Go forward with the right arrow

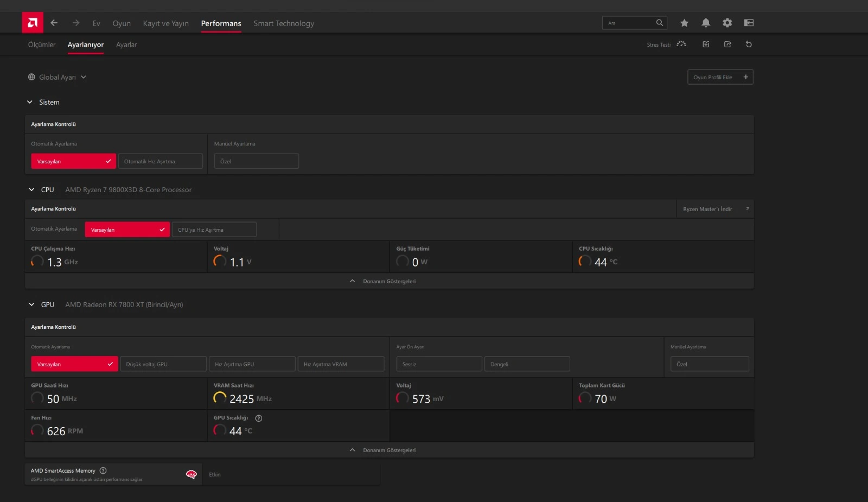pos(76,23)
